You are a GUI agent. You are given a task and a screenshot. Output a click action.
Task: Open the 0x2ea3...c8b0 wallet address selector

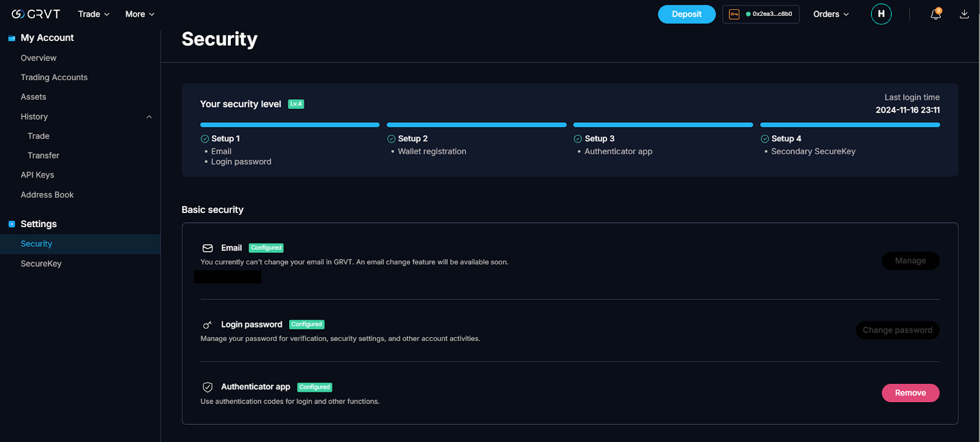[761, 14]
